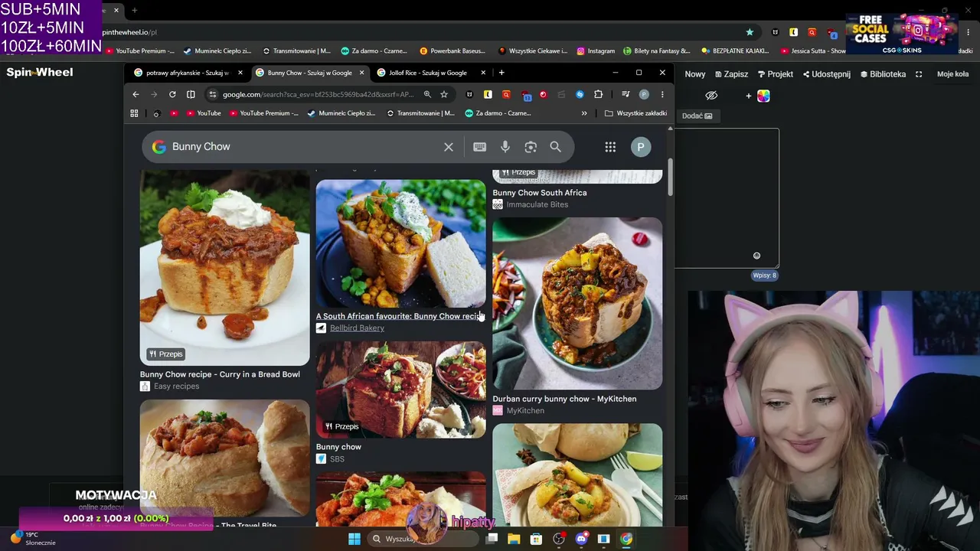The width and height of the screenshot is (980, 551).
Task: Open File Explorer from the taskbar
Action: pos(514,539)
